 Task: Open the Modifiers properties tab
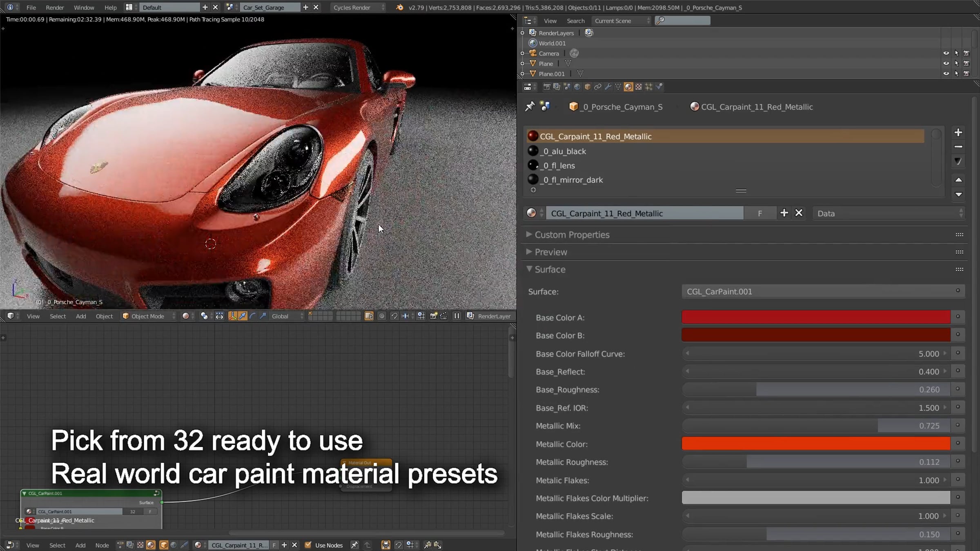point(608,87)
